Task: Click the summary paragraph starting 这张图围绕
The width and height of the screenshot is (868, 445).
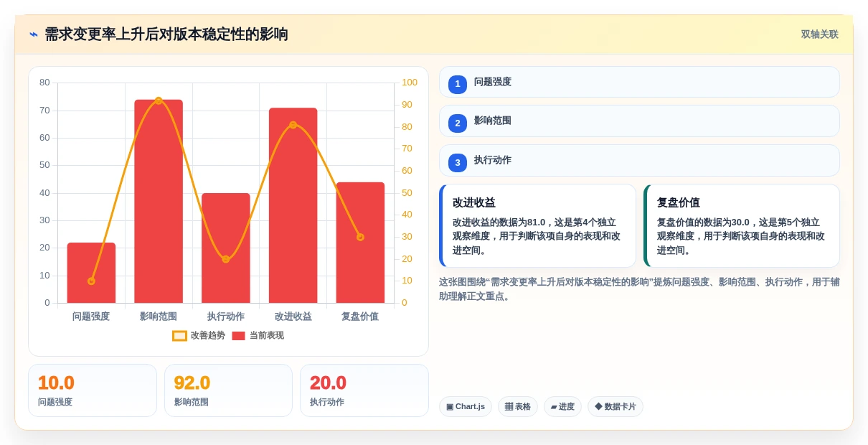Action: [x=639, y=289]
